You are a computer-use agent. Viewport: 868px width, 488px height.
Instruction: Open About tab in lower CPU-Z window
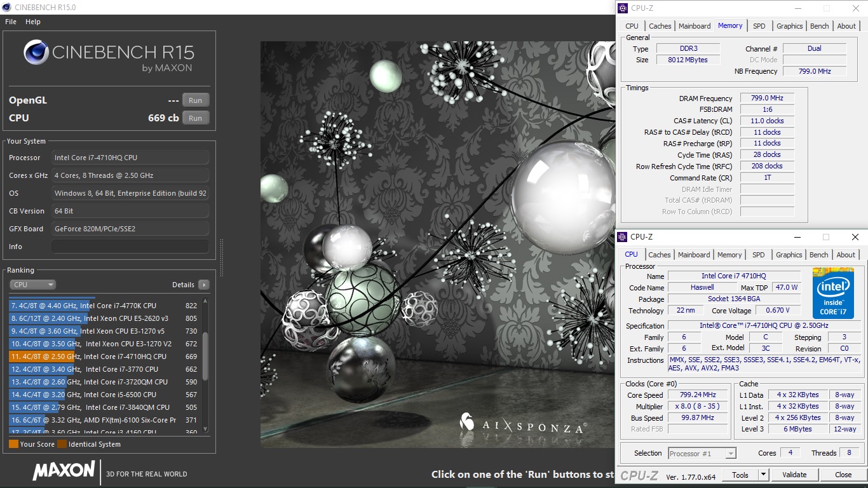[846, 255]
